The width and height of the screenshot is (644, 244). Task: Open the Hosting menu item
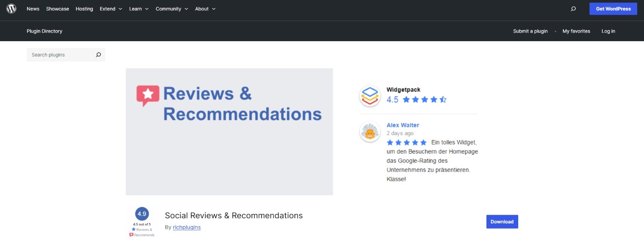coord(84,9)
